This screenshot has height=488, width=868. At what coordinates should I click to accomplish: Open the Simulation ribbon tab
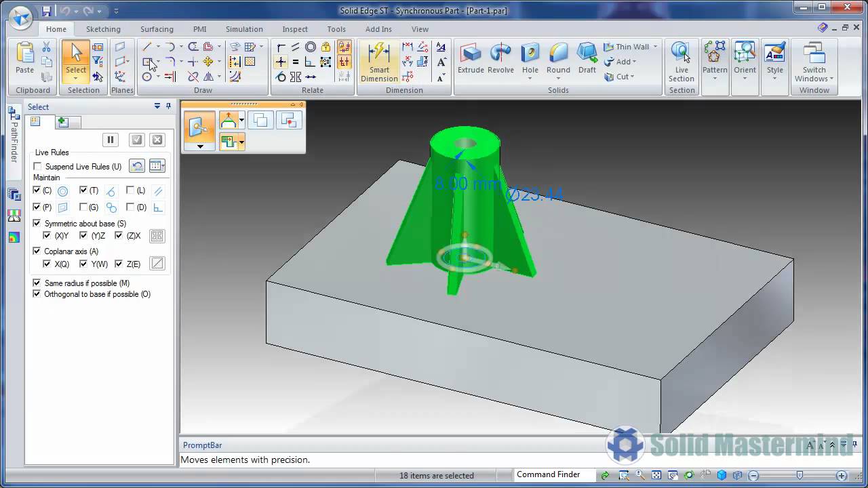pos(244,29)
